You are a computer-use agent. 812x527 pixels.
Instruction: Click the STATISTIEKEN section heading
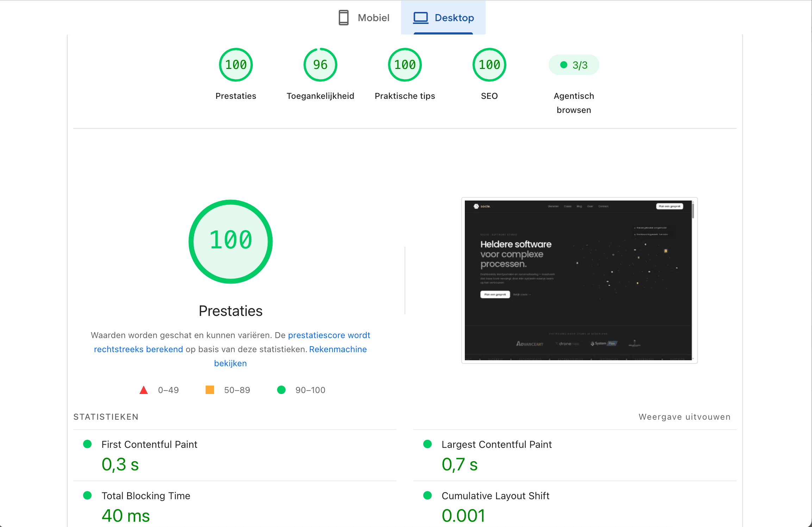point(106,417)
